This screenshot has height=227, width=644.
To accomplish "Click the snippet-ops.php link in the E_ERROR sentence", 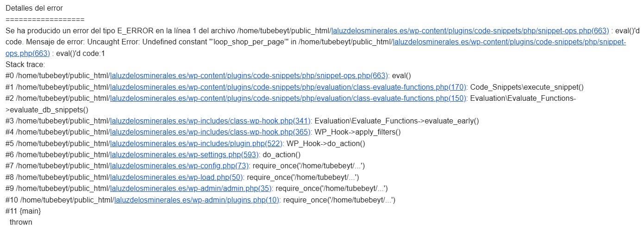I will pyautogui.click(x=469, y=31).
